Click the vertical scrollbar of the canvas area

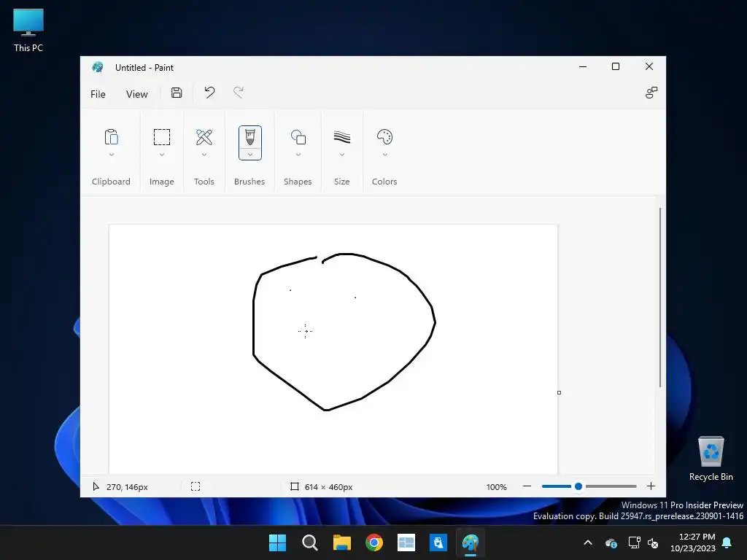coord(659,297)
